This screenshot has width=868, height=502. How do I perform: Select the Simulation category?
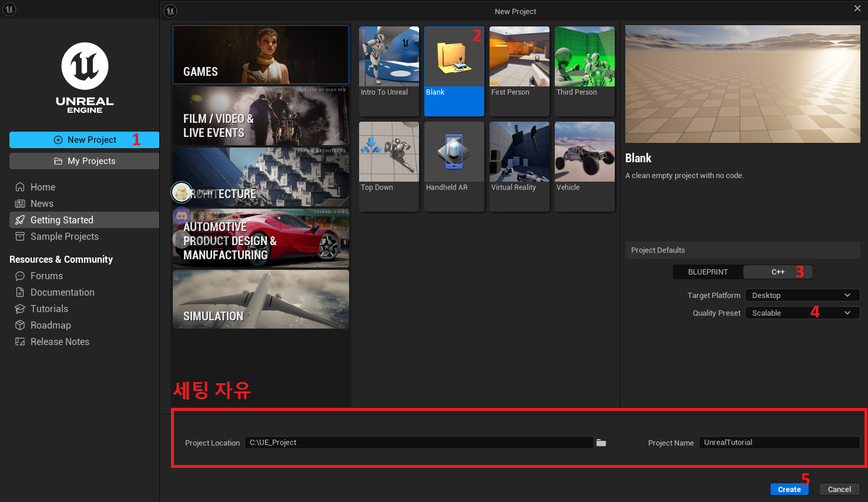pyautogui.click(x=261, y=299)
